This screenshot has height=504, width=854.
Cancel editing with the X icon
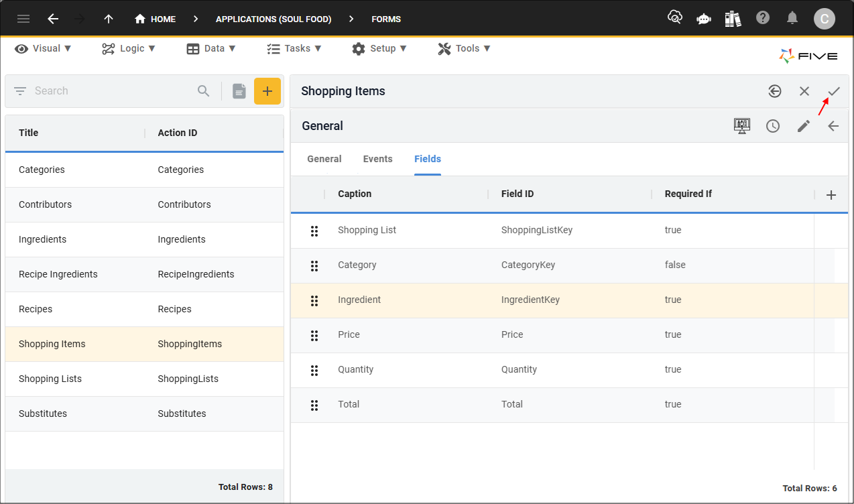click(804, 91)
